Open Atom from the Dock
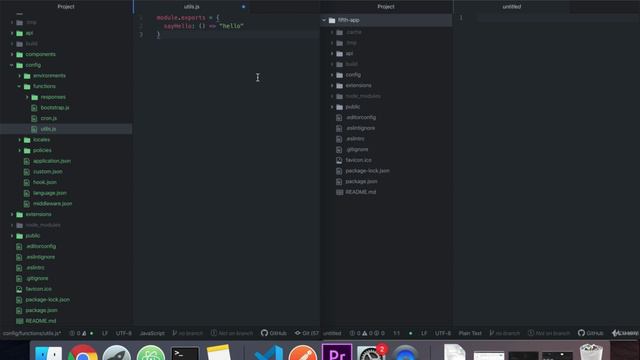The height and width of the screenshot is (360, 640). point(151,352)
